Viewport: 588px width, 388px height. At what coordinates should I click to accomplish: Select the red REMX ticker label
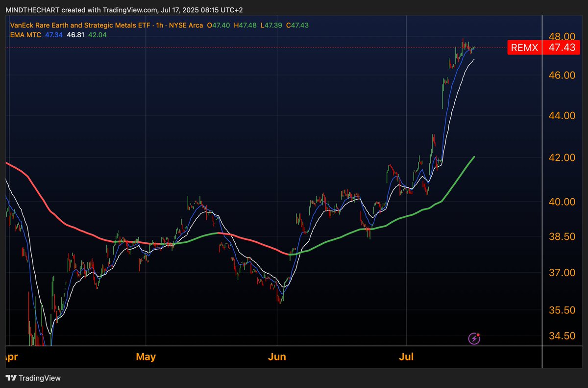[524, 48]
